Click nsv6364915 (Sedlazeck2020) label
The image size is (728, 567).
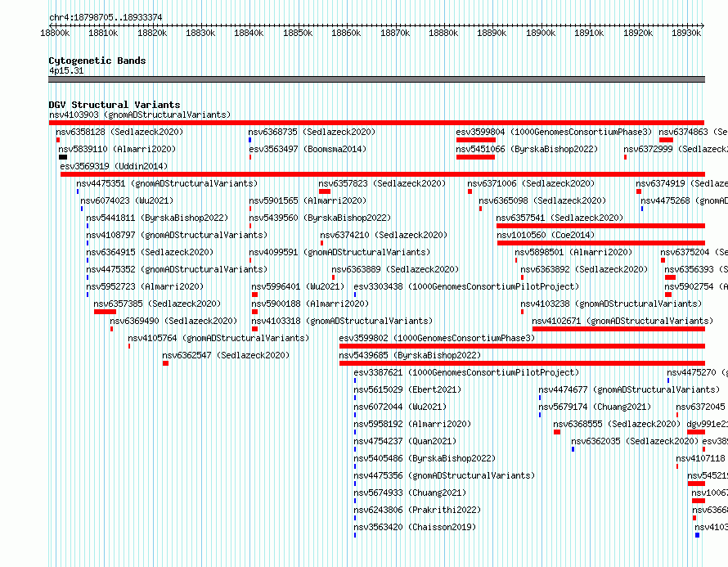tap(150, 252)
